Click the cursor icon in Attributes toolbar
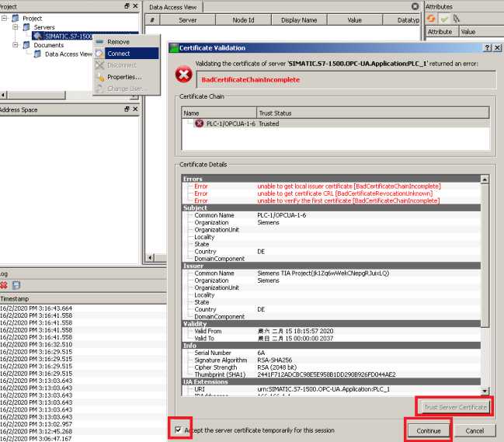 456,19
